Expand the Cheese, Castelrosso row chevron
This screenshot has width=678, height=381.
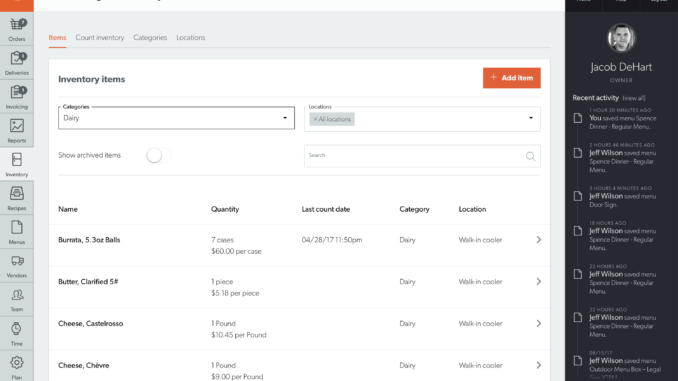539,323
